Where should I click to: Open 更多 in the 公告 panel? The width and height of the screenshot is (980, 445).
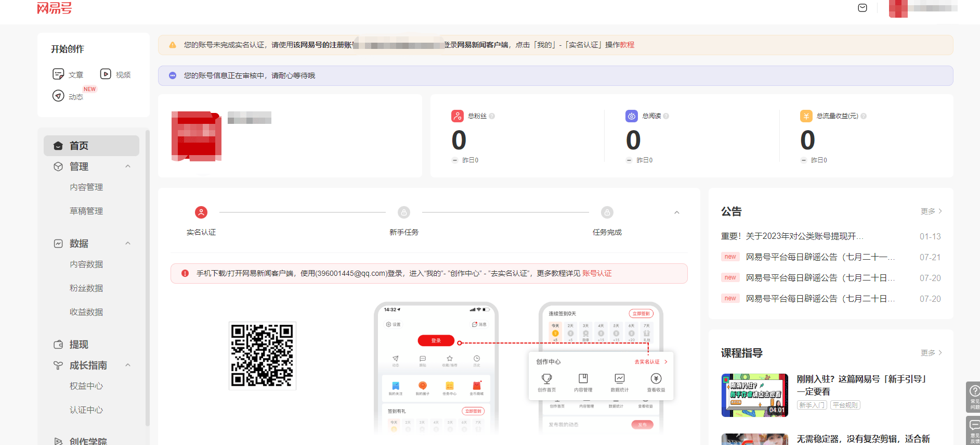click(x=931, y=211)
